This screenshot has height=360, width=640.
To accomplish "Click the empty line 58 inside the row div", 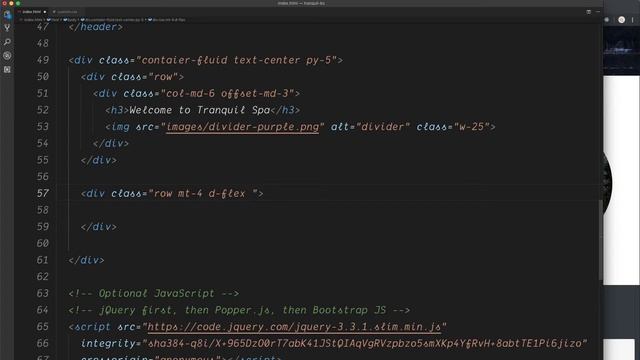I will click(327, 210).
